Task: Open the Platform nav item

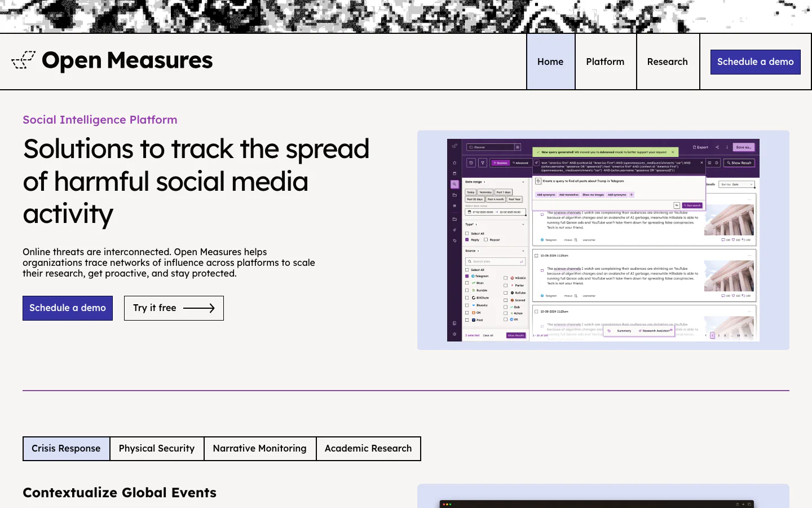Action: click(x=605, y=62)
